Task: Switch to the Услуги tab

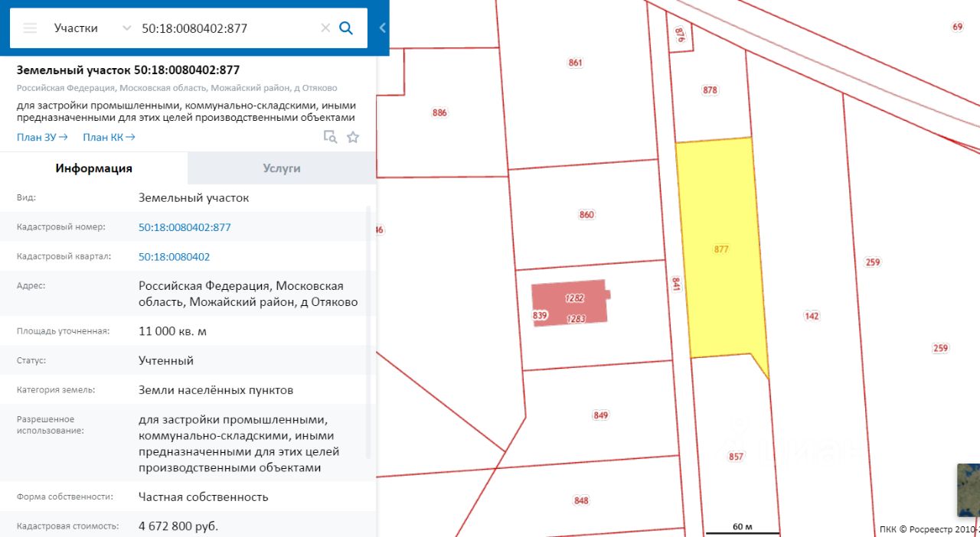Action: pyautogui.click(x=282, y=168)
